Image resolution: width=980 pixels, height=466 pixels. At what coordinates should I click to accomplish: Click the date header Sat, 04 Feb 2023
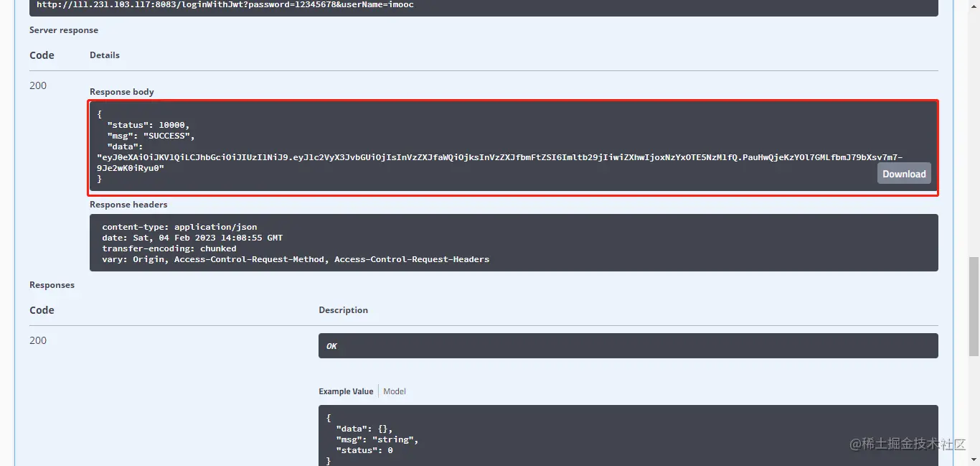192,238
